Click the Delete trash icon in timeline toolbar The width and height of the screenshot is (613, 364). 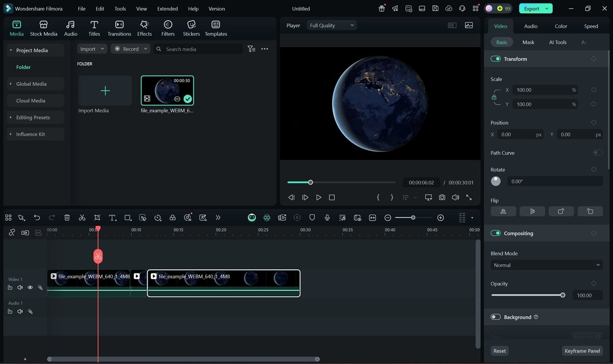[x=67, y=217]
